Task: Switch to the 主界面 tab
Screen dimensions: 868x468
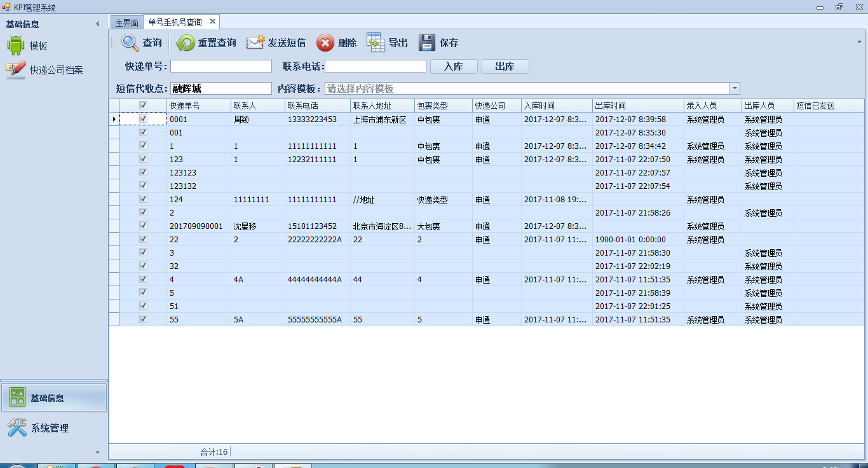Action: coord(126,22)
